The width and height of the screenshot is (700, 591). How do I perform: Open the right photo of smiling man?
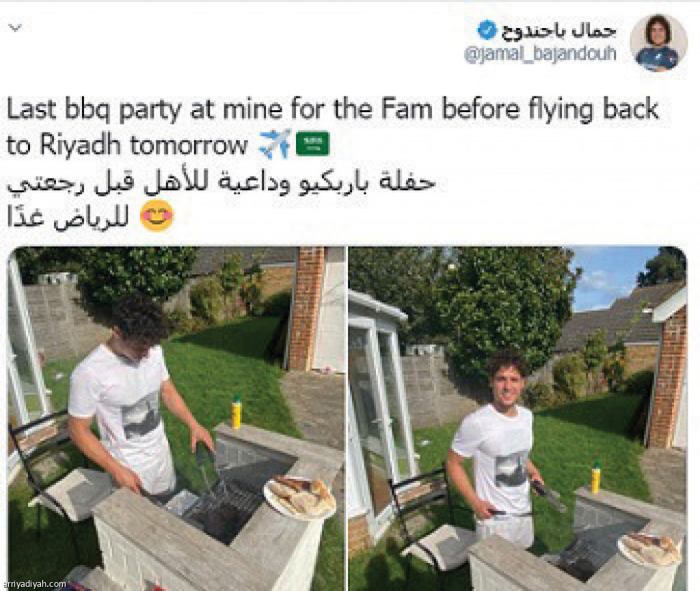517,419
